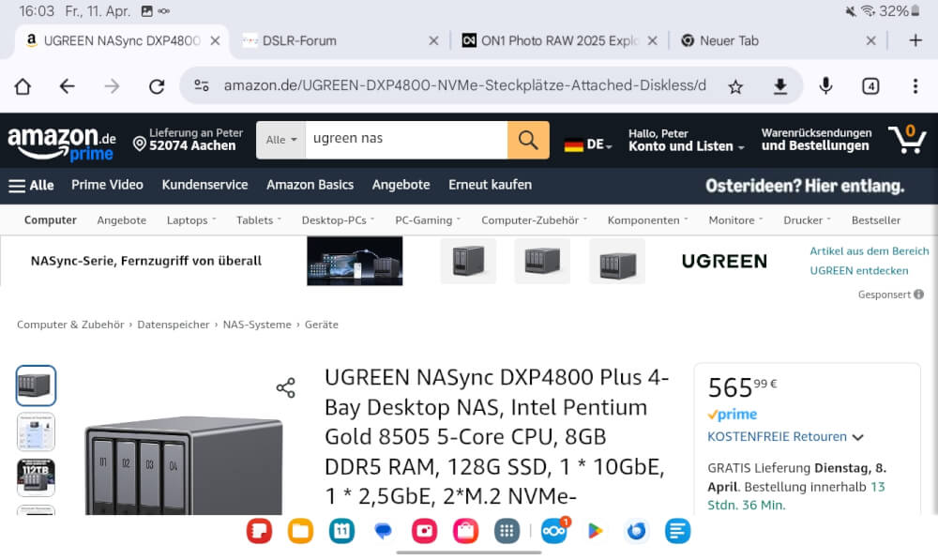The width and height of the screenshot is (938, 560).
Task: Go to Prime Video
Action: coord(107,185)
